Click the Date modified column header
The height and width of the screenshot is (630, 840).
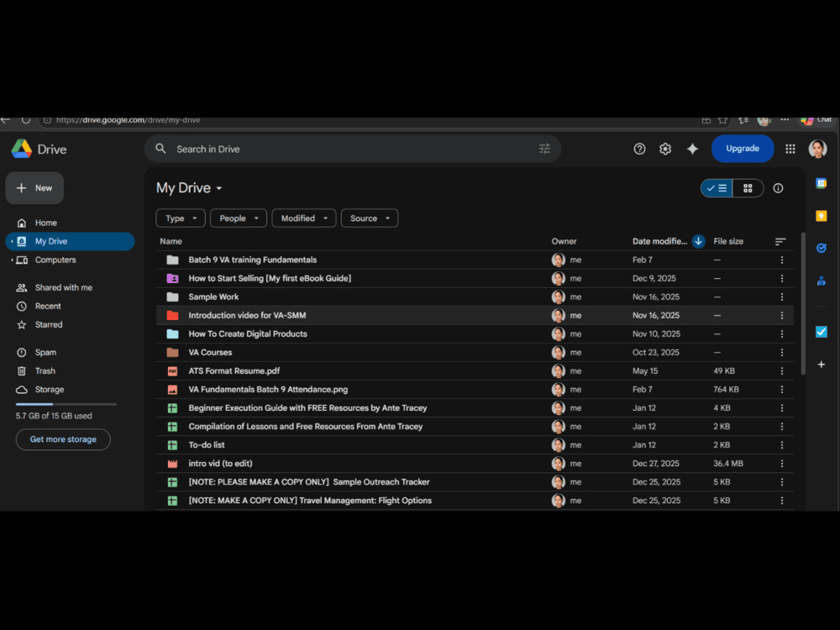tap(659, 242)
